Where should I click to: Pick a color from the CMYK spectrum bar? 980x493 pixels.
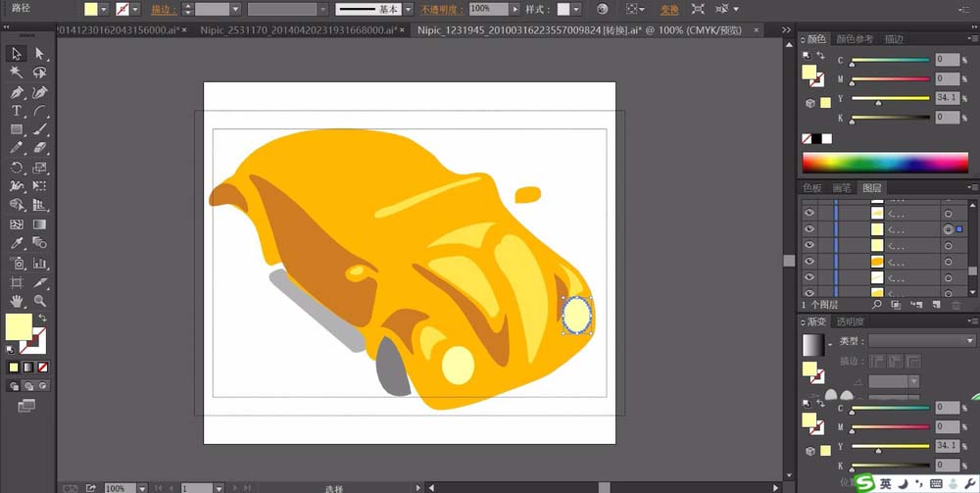click(x=887, y=162)
